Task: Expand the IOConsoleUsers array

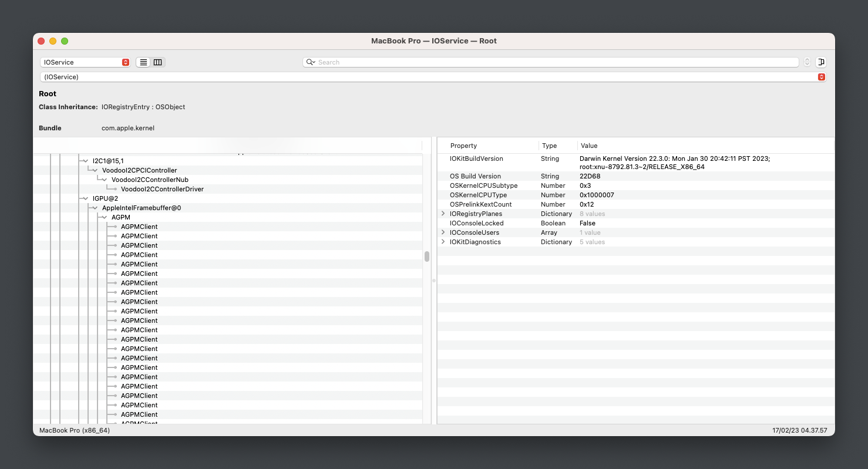Action: coord(443,232)
